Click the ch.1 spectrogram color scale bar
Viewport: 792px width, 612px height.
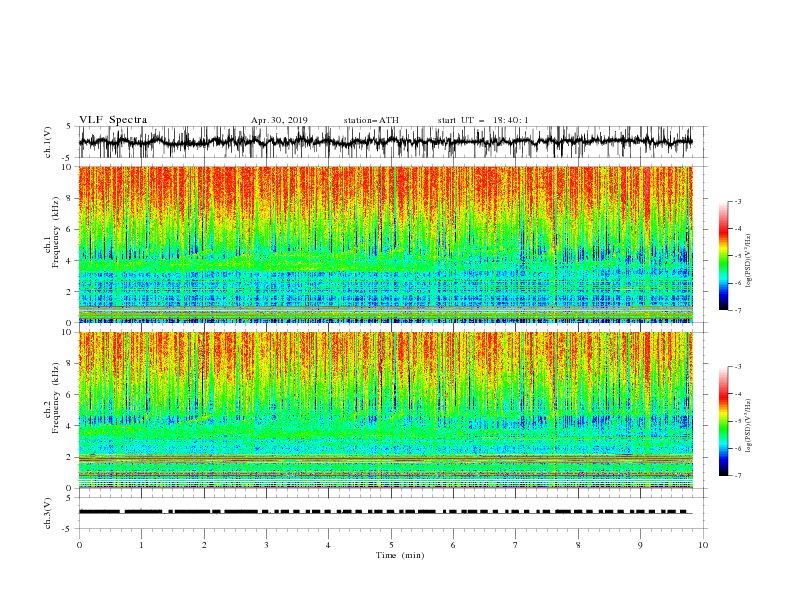[x=723, y=256]
